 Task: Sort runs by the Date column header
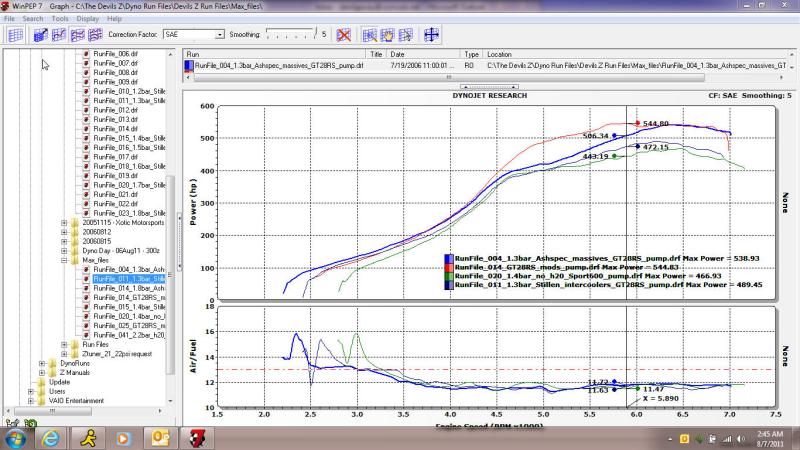click(398, 54)
